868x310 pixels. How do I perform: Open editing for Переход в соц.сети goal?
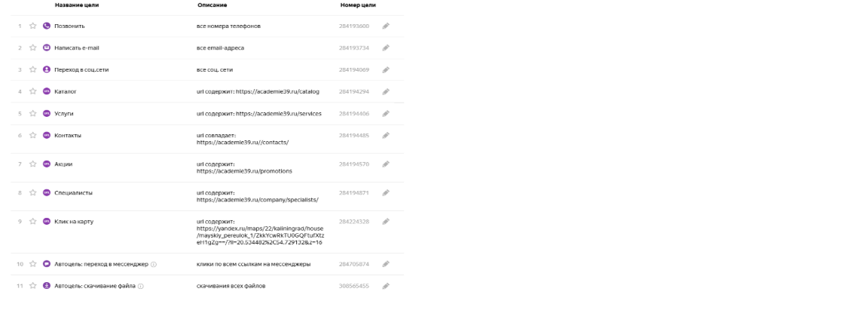coord(386,70)
